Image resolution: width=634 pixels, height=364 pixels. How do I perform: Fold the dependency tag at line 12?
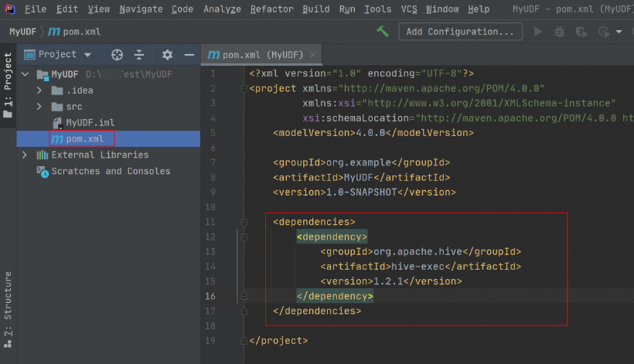point(244,237)
